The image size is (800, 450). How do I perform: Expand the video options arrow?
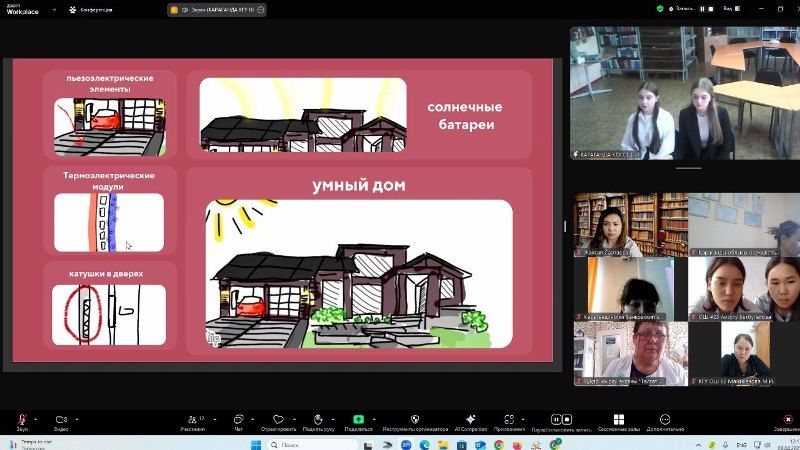(x=77, y=417)
